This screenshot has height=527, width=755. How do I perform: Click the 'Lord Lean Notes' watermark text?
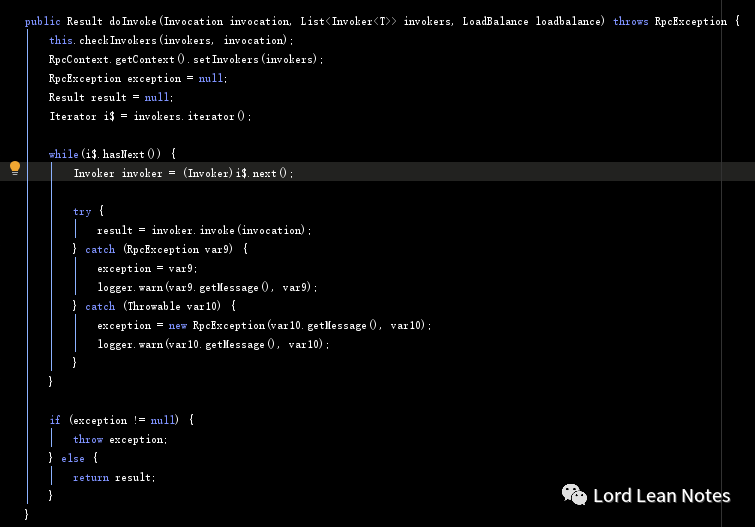662,496
